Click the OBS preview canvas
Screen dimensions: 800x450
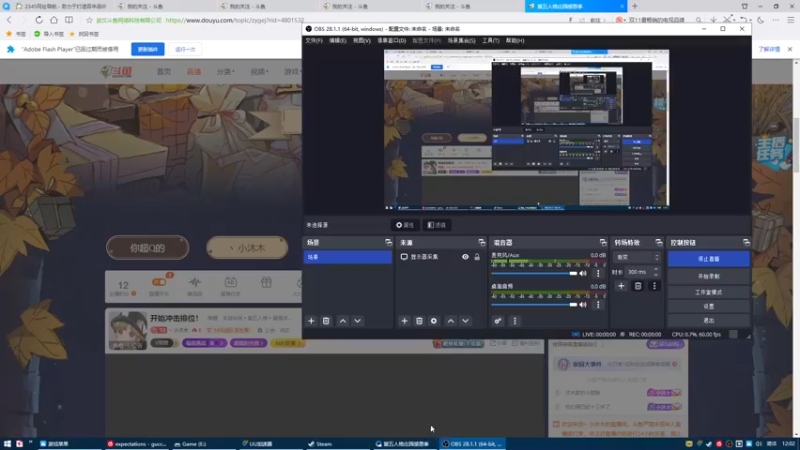click(x=527, y=130)
